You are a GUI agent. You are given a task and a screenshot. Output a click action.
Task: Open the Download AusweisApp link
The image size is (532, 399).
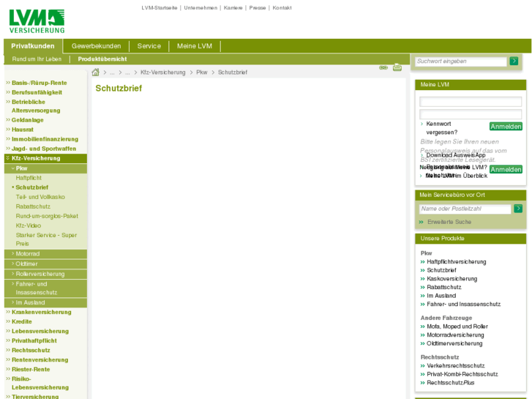[456, 155]
